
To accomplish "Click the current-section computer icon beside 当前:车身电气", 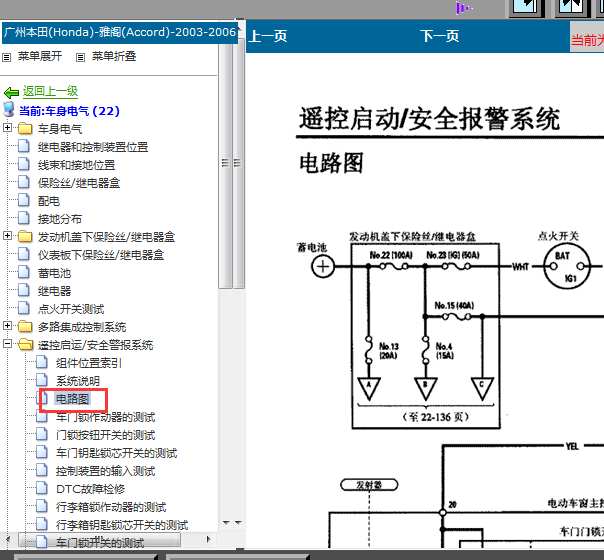I will (8, 110).
